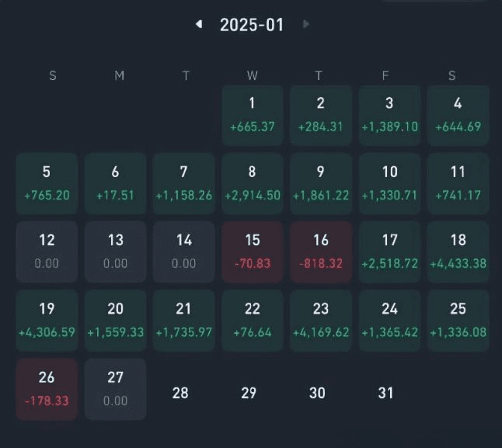The image size is (502, 448).
Task: Click day 10 showing +1,330.71
Action: click(x=389, y=182)
